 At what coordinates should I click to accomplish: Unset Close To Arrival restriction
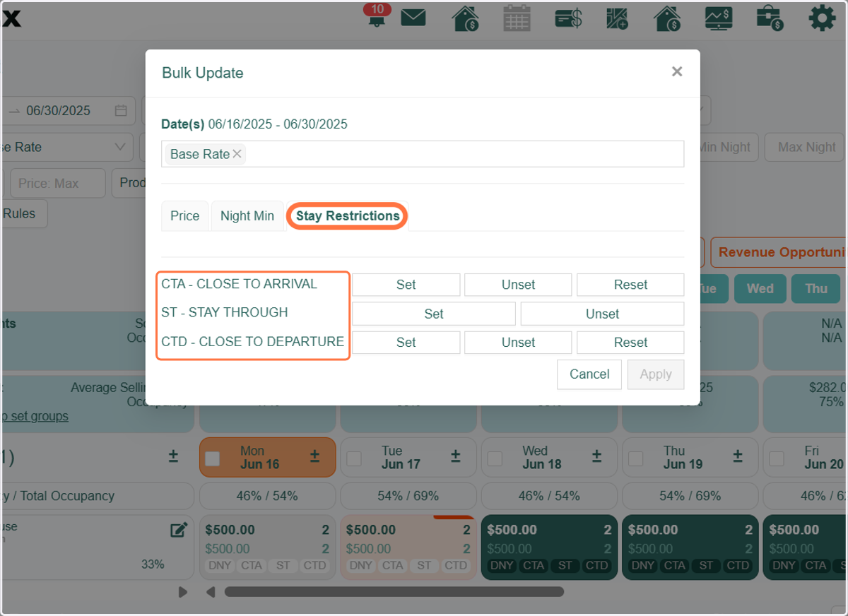pyautogui.click(x=518, y=285)
